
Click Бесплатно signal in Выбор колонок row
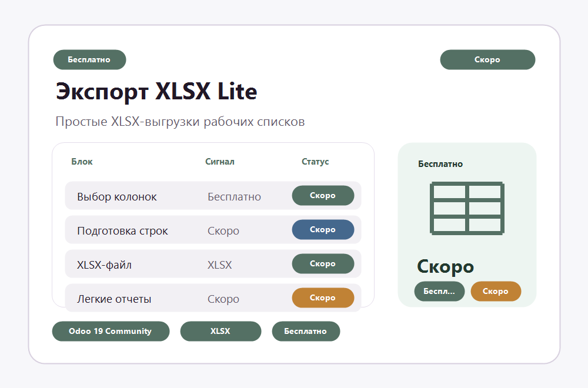pyautogui.click(x=235, y=197)
